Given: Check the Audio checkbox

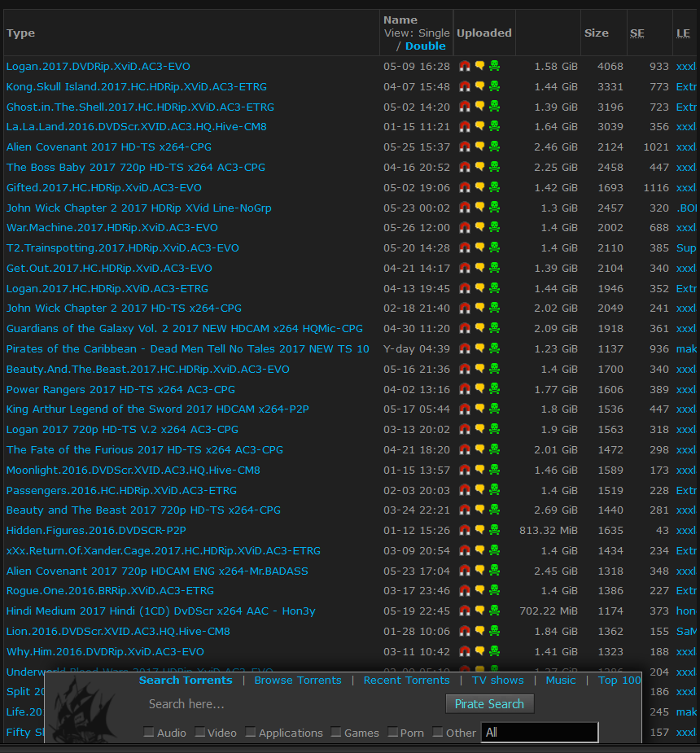Looking at the screenshot, I should tap(149, 733).
